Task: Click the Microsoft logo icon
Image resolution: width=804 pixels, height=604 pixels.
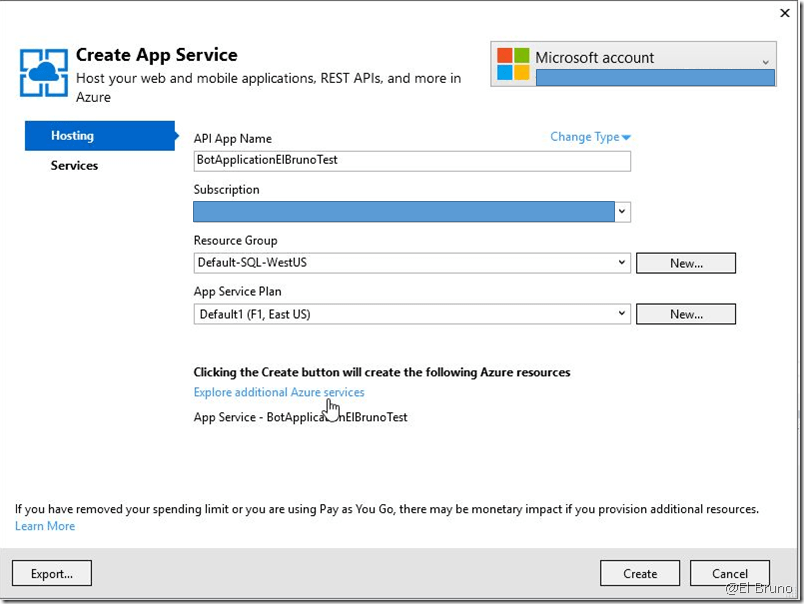Action: tap(513, 64)
